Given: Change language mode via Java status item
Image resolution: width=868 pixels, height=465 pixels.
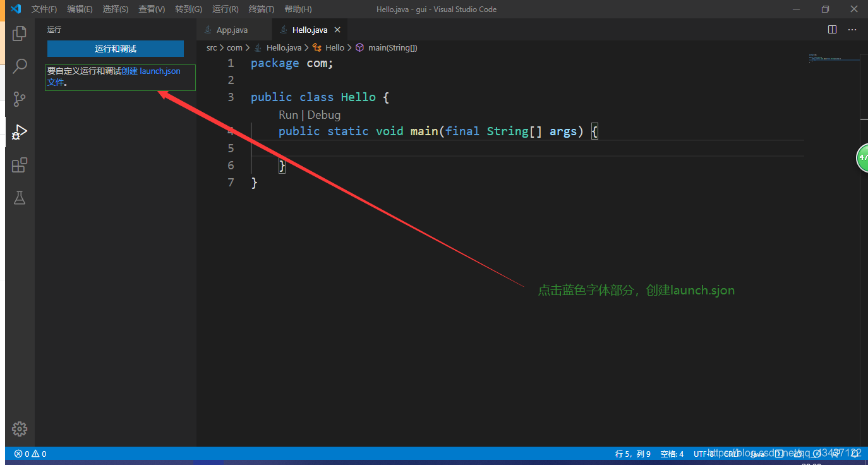Looking at the screenshot, I should (x=757, y=454).
